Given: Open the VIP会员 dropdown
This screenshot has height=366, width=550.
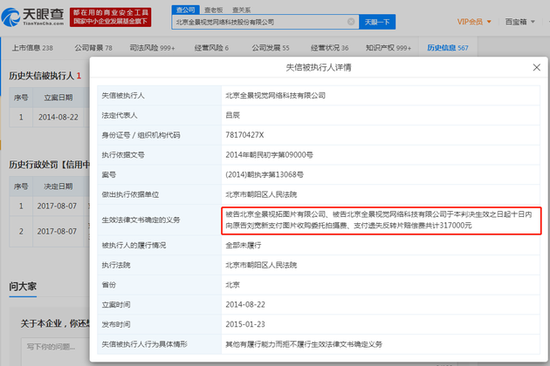Looking at the screenshot, I should [474, 22].
